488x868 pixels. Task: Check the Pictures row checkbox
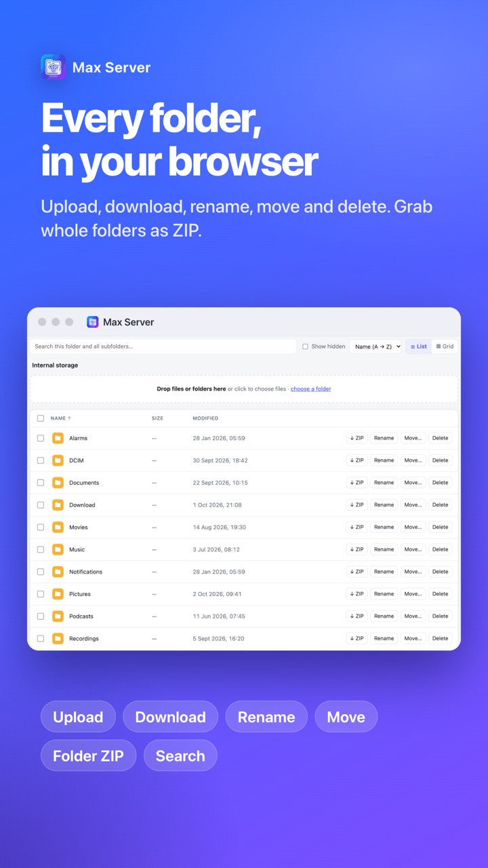click(x=41, y=594)
